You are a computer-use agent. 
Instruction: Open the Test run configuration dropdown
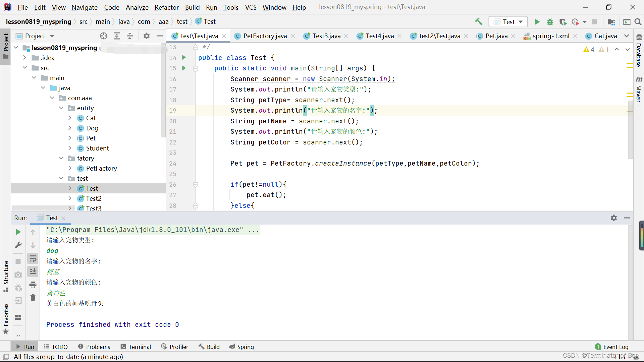(x=508, y=22)
